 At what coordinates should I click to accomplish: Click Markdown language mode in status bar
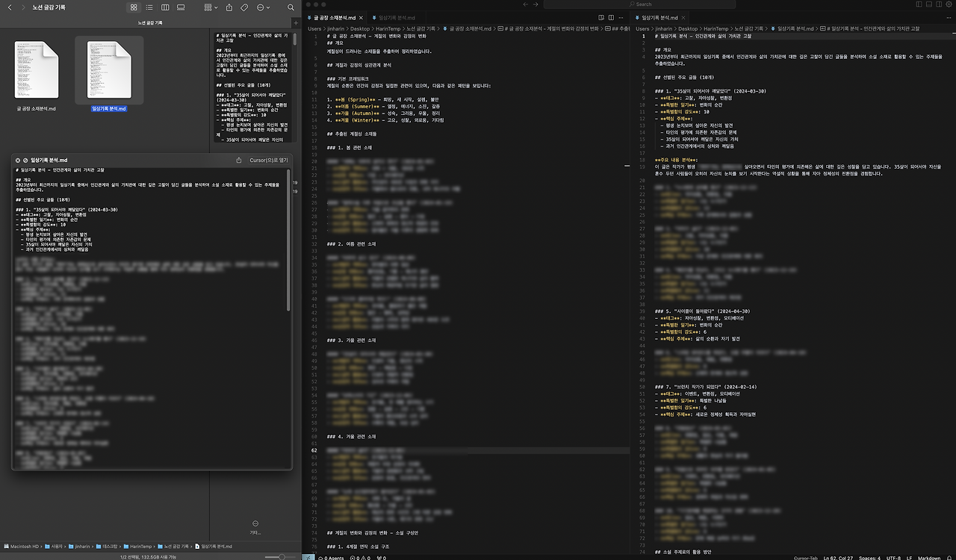pyautogui.click(x=930, y=557)
